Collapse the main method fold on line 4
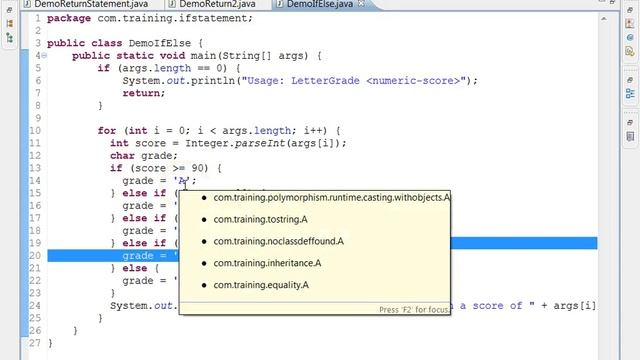 pos(44,56)
